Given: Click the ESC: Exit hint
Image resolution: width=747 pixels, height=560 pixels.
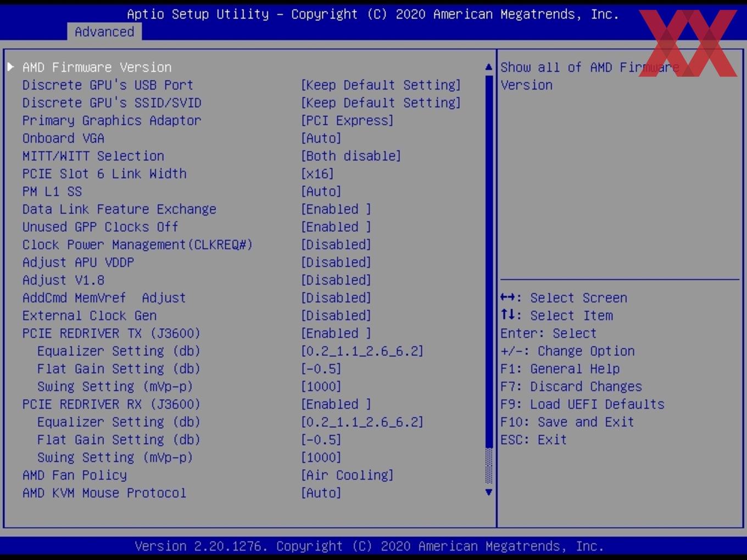Looking at the screenshot, I should [x=534, y=440].
